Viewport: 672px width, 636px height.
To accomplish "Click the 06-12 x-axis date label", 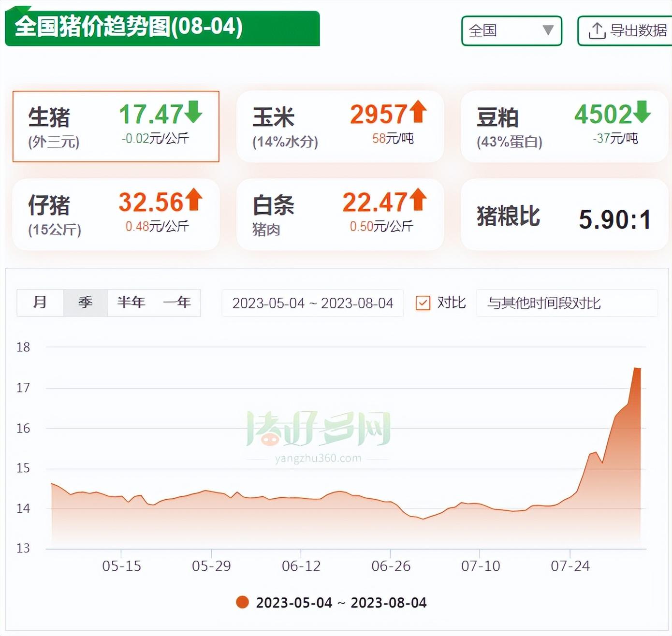I will [301, 566].
